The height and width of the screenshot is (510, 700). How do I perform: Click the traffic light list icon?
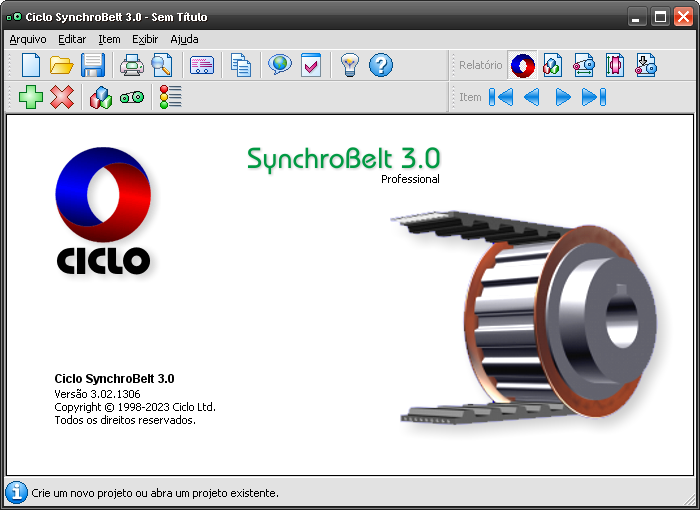(171, 97)
